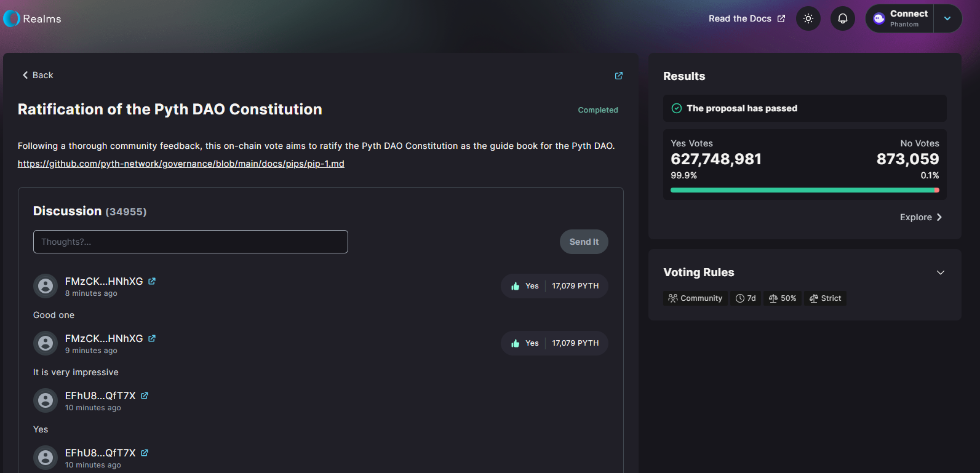Open external link for FMzCK...HNhXG 8 minutes ago
The width and height of the screenshot is (980, 473).
[152, 281]
